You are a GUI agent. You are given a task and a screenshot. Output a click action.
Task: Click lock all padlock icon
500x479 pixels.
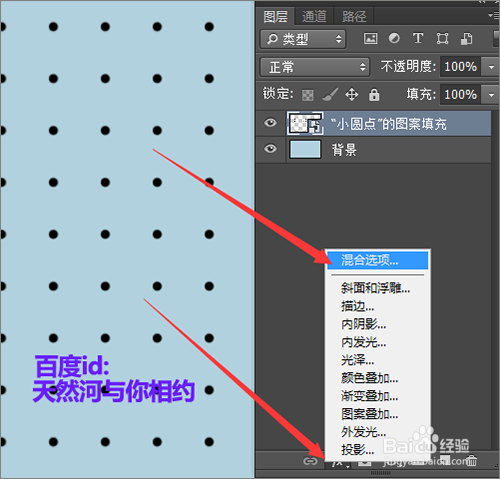[x=374, y=94]
